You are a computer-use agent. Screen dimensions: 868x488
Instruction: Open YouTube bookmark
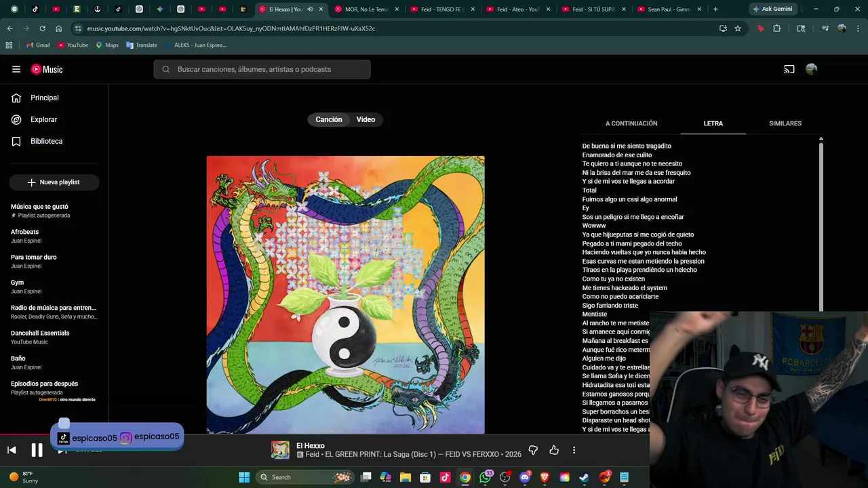(x=73, y=45)
